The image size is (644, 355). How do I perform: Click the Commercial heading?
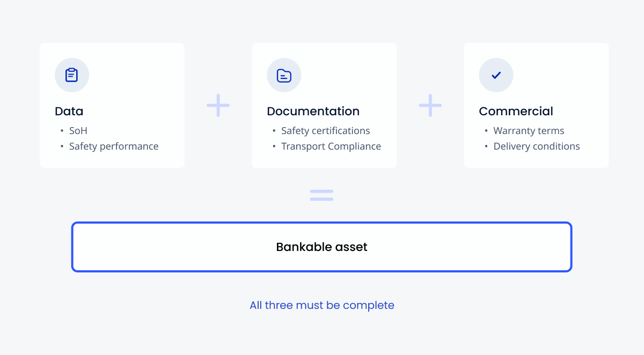(516, 111)
